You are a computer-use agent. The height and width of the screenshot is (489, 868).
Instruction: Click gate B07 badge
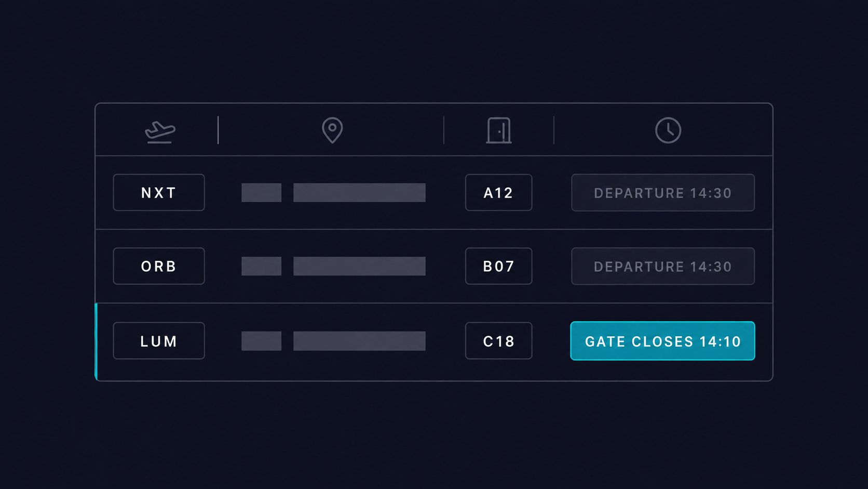498,266
